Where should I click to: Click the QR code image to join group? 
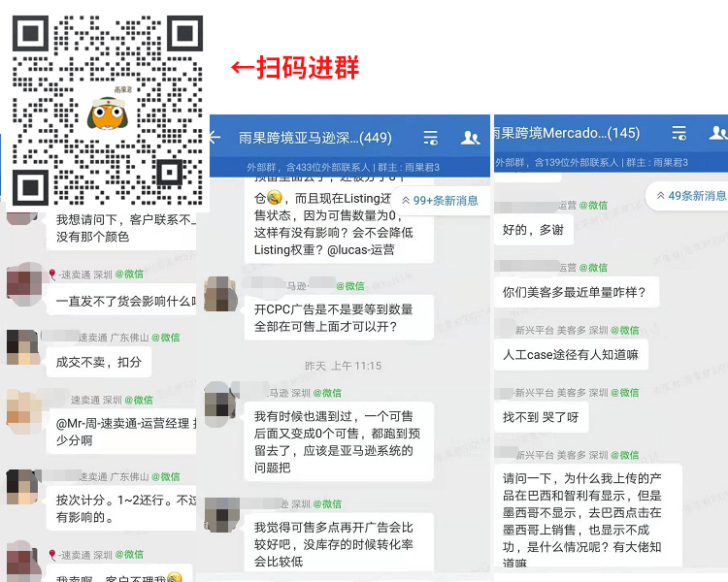click(107, 107)
